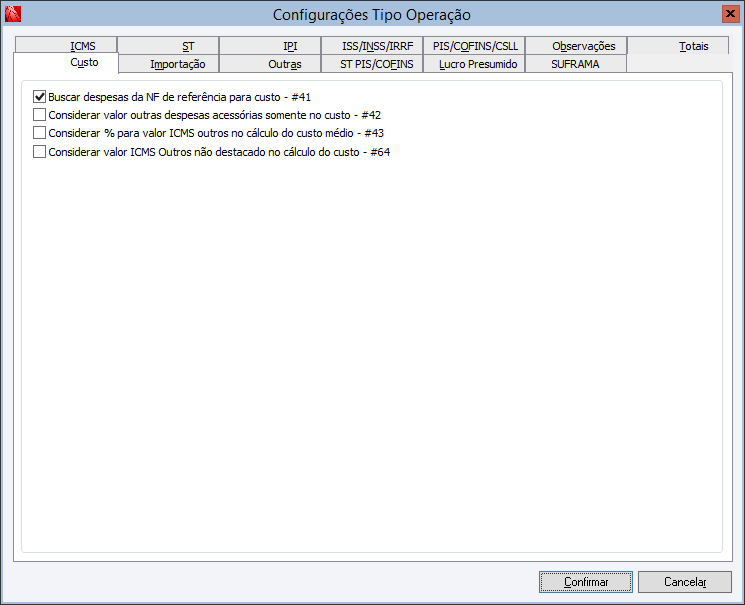Check Considerar valor ICMS Outros não destacado #64

pyautogui.click(x=39, y=152)
